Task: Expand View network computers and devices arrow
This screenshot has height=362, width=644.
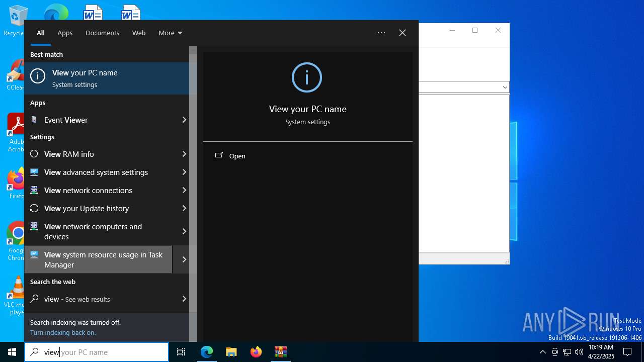Action: (184, 231)
